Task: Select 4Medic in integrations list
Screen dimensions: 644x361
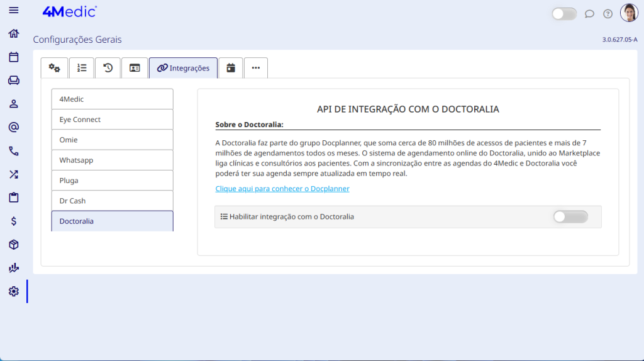Action: pos(112,99)
